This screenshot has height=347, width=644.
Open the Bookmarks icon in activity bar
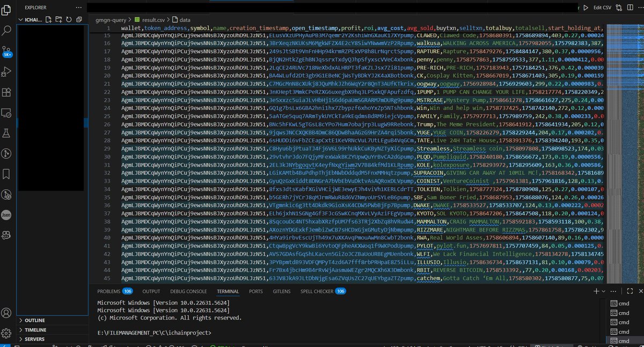pyautogui.click(x=6, y=174)
